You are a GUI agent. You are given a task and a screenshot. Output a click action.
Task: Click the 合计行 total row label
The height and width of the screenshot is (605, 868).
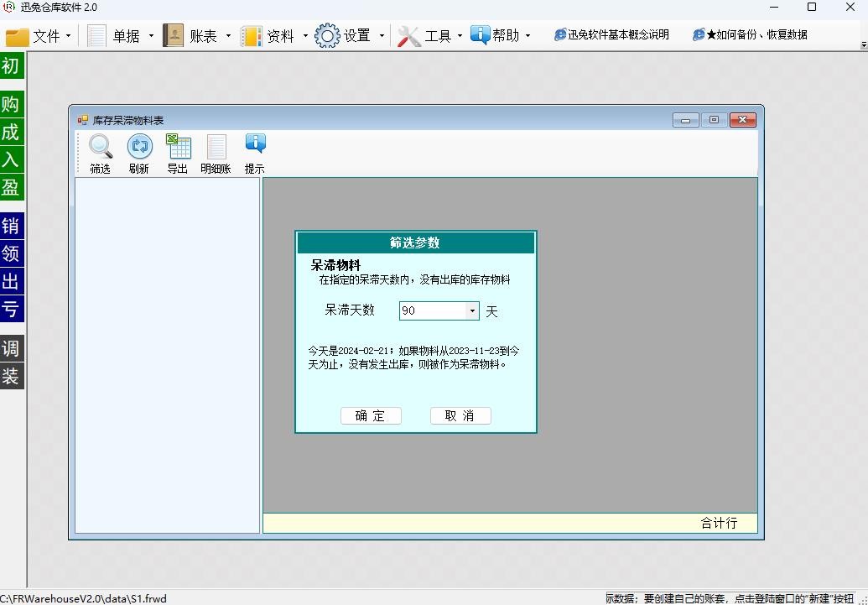click(x=719, y=523)
